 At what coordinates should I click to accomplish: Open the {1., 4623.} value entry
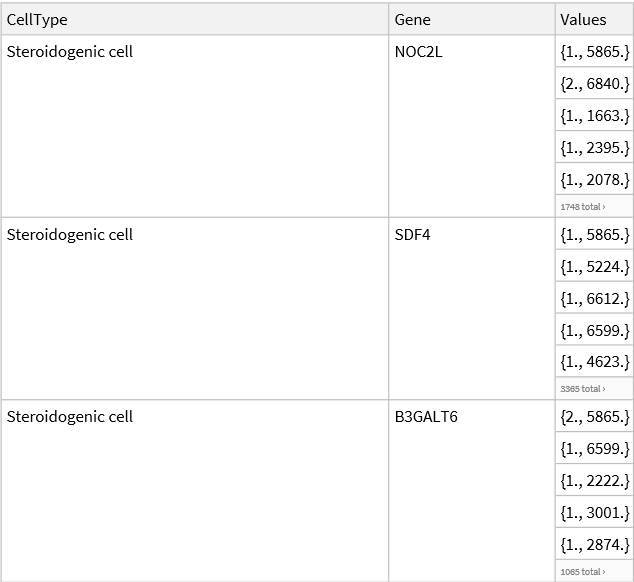click(595, 362)
